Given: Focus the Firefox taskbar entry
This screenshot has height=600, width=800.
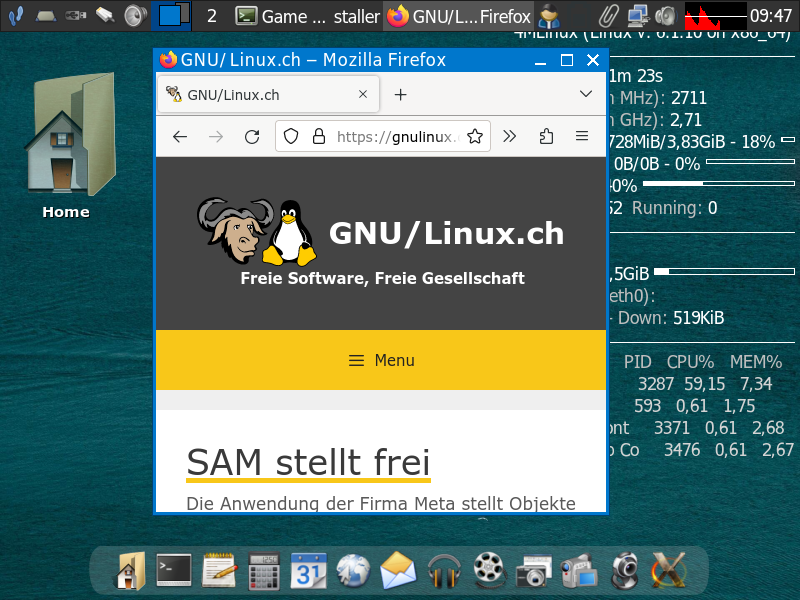Looking at the screenshot, I should [459, 16].
